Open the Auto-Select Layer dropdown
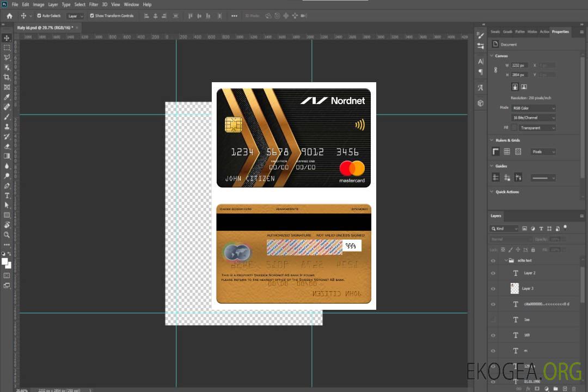 click(75, 16)
